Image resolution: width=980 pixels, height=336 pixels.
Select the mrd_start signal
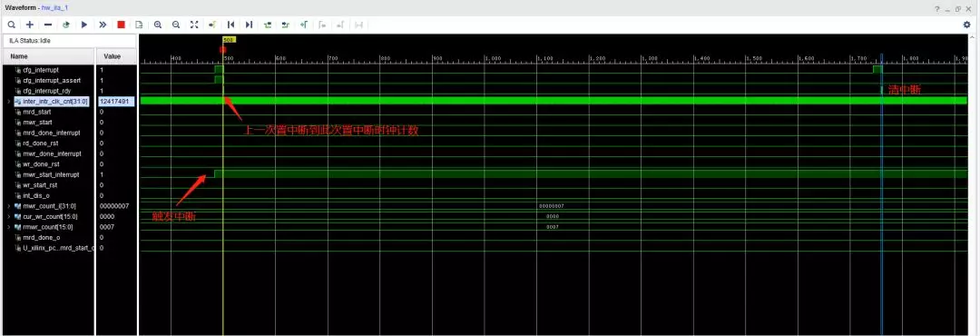coord(37,112)
